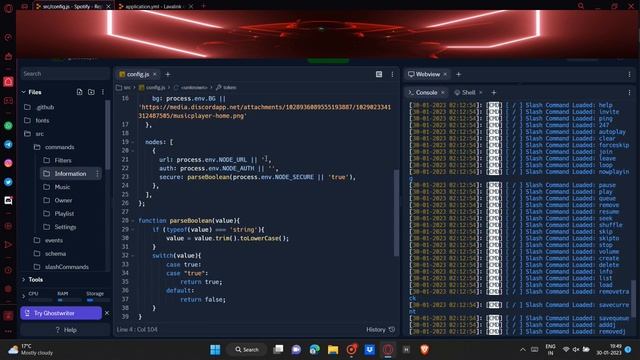The image size is (640, 360).
Task: Open Microsoft Edge from the taskbar
Action: coord(315,350)
